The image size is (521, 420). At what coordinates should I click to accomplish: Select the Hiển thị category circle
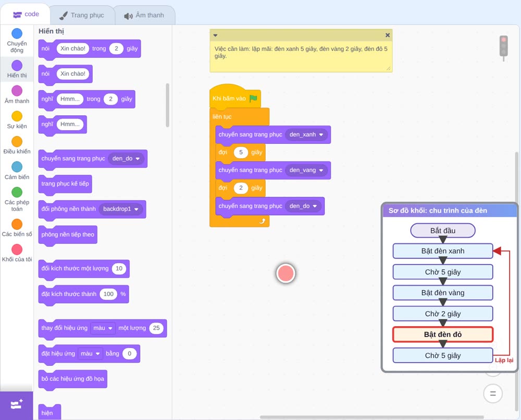[x=17, y=66]
